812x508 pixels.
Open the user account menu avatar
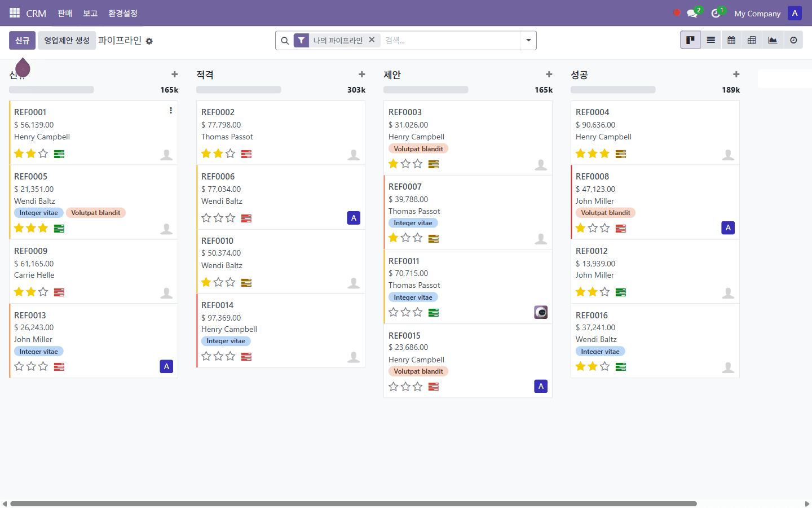pos(795,12)
